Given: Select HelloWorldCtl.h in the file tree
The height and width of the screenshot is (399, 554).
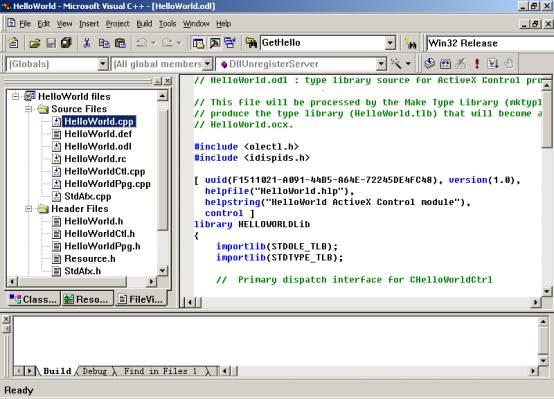Looking at the screenshot, I should coord(99,234).
